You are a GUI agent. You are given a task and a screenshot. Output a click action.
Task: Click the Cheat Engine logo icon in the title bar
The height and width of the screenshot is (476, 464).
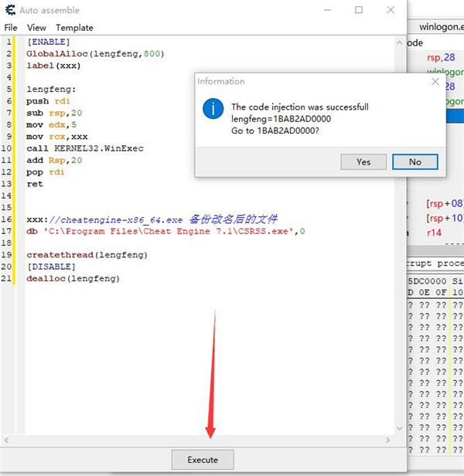(x=10, y=10)
